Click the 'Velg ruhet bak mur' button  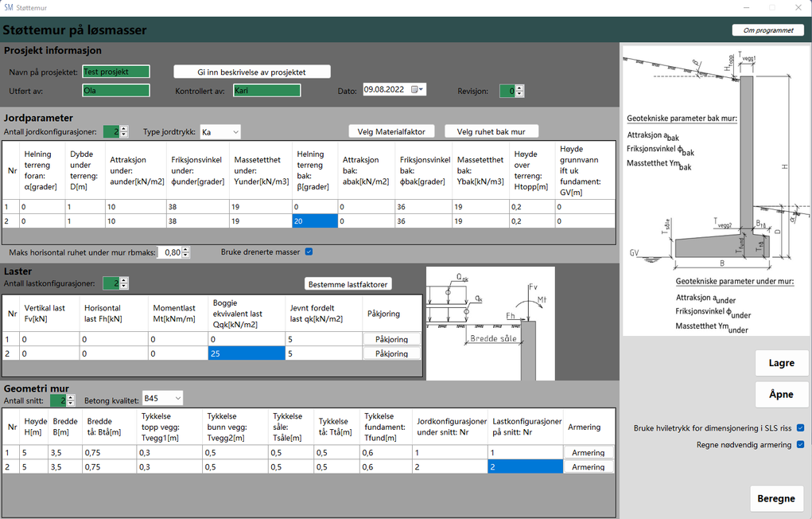tap(491, 131)
